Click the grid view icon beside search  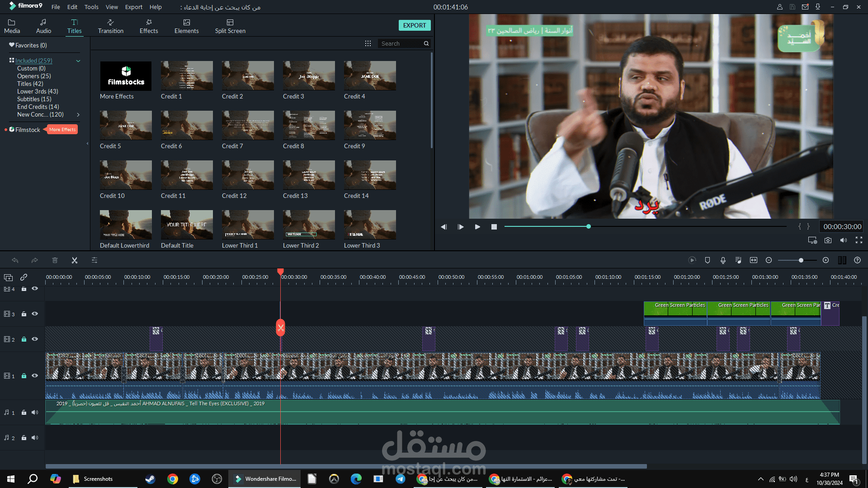point(368,43)
